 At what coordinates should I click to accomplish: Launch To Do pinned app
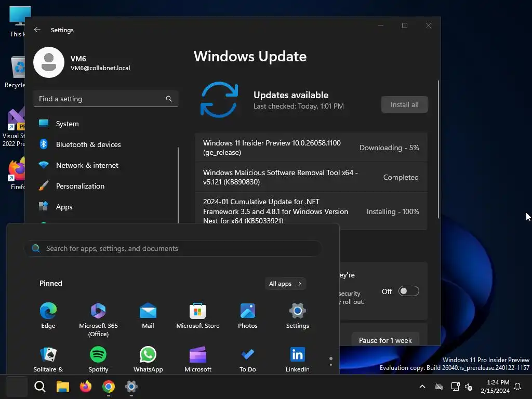click(248, 360)
